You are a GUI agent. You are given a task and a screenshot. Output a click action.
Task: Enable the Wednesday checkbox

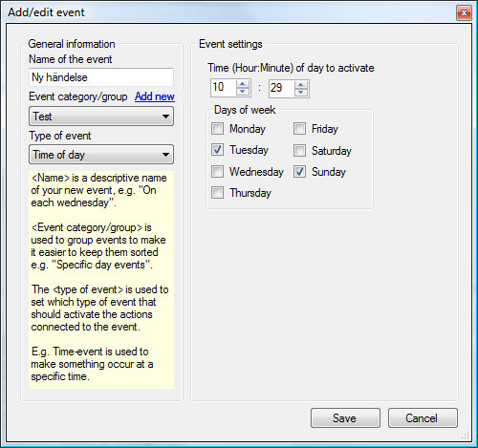tap(217, 172)
